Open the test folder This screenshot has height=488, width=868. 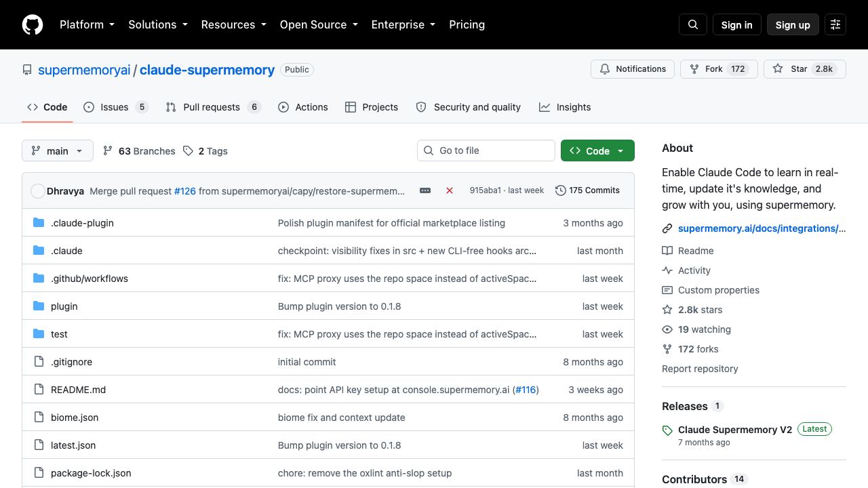(59, 334)
